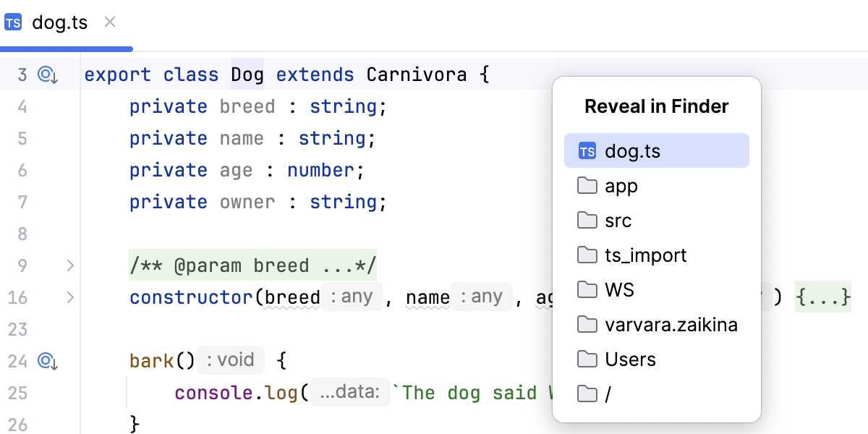Click the void return type inlay hint
868x434 pixels.
(x=226, y=360)
